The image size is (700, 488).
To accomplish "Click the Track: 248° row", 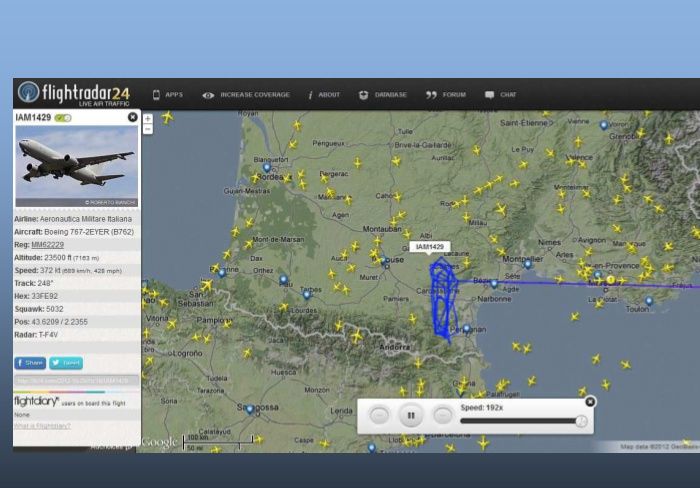I will tap(77, 283).
